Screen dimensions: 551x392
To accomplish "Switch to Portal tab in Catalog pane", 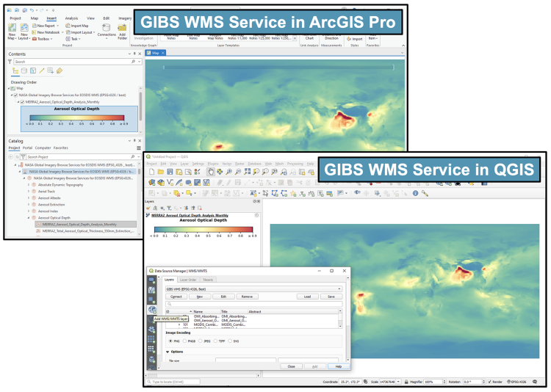I will click(27, 148).
